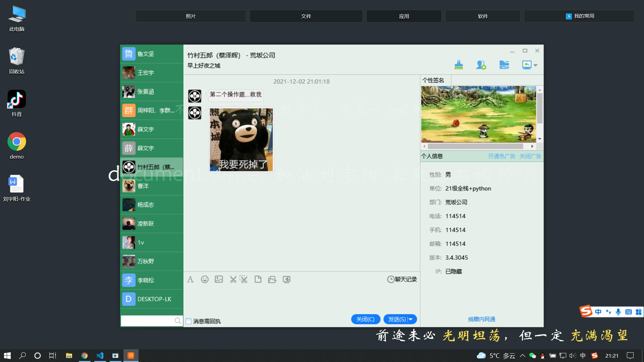The image size is (644, 362).
Task: Select contact 王宏宇 in the list
Action: 152,73
